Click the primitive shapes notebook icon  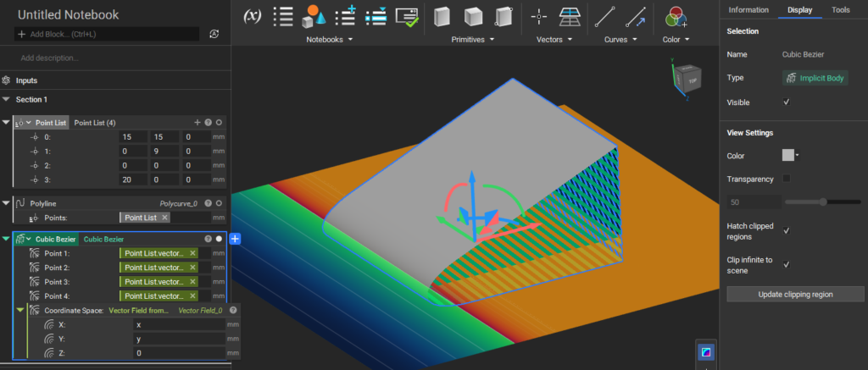click(x=314, y=16)
